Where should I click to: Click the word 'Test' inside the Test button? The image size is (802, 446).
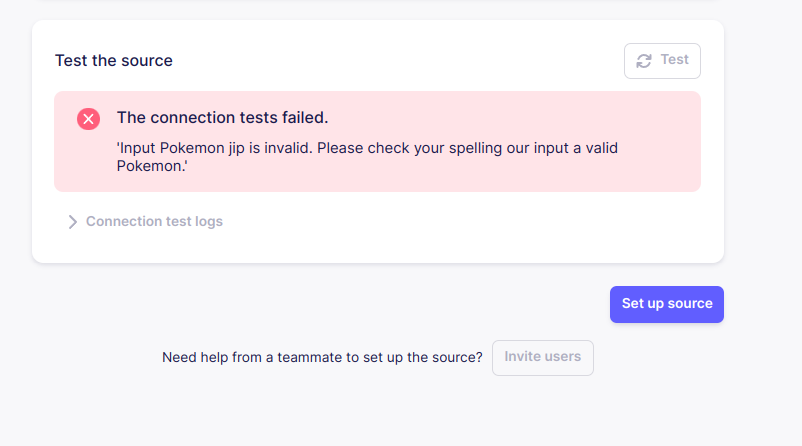coord(675,60)
